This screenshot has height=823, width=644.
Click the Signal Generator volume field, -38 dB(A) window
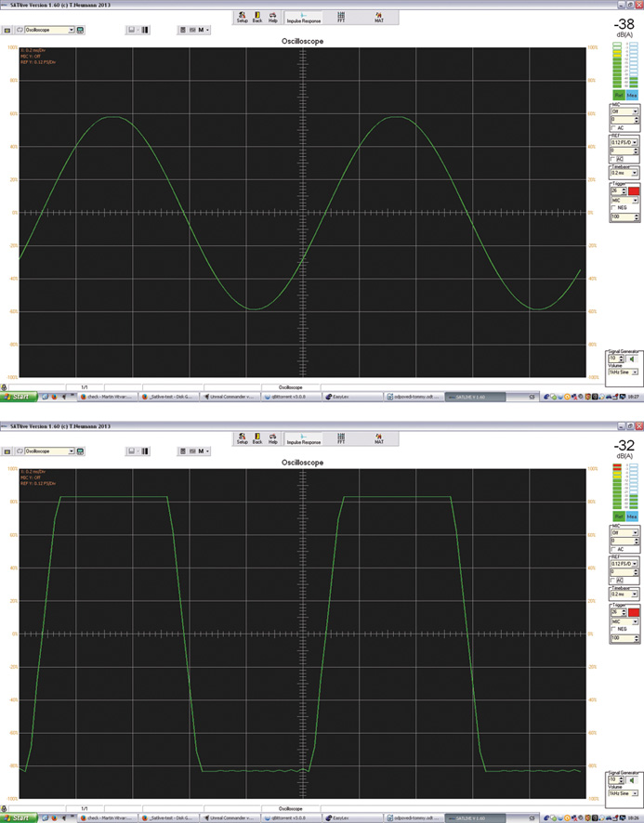[613, 359]
